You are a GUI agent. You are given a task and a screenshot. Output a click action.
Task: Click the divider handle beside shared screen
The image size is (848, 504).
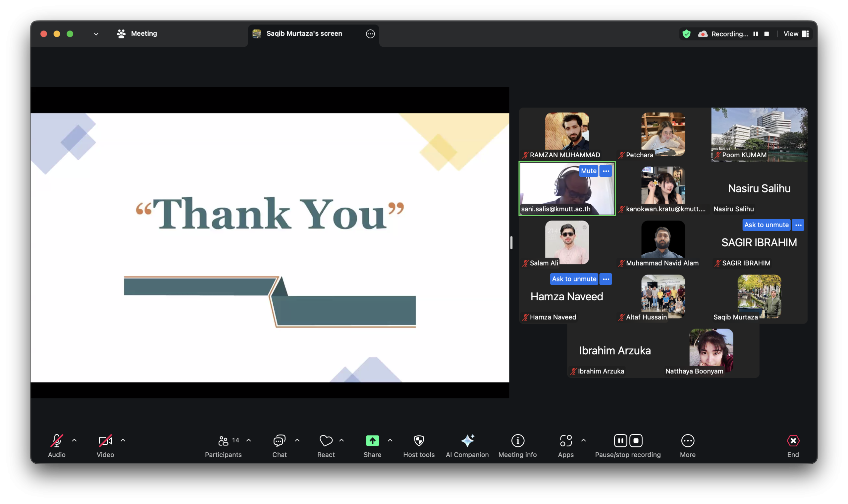(511, 242)
